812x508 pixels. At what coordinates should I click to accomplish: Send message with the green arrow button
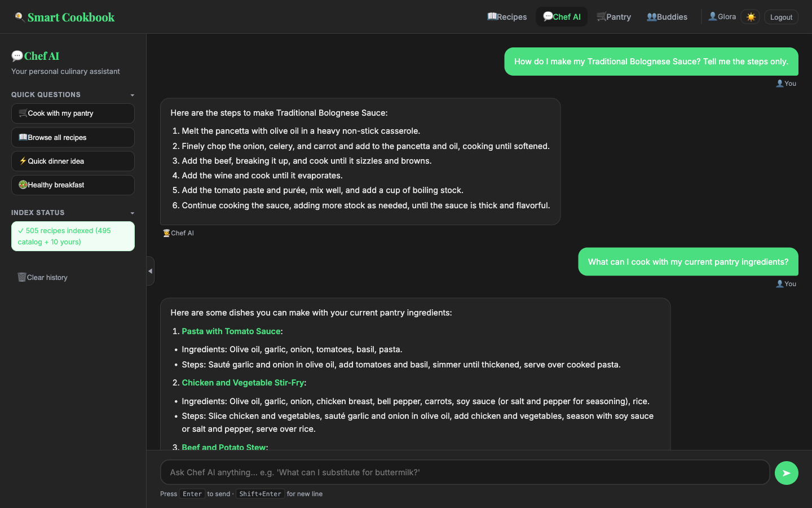click(x=786, y=473)
